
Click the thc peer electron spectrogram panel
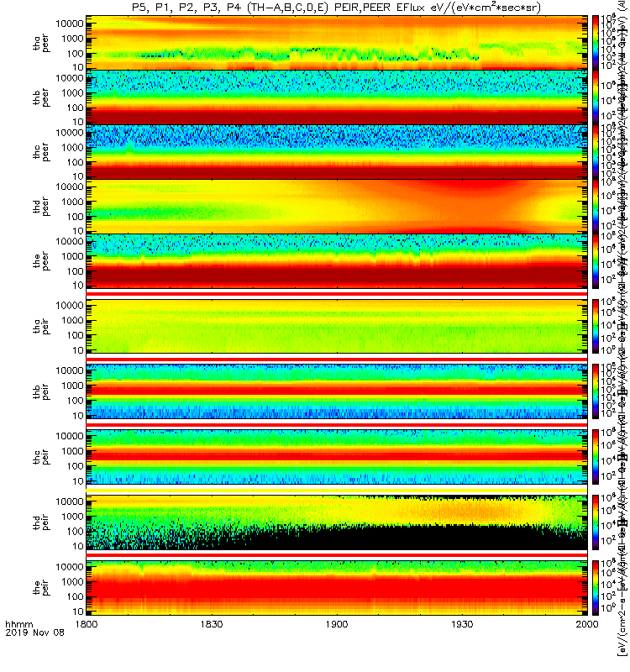[337, 152]
